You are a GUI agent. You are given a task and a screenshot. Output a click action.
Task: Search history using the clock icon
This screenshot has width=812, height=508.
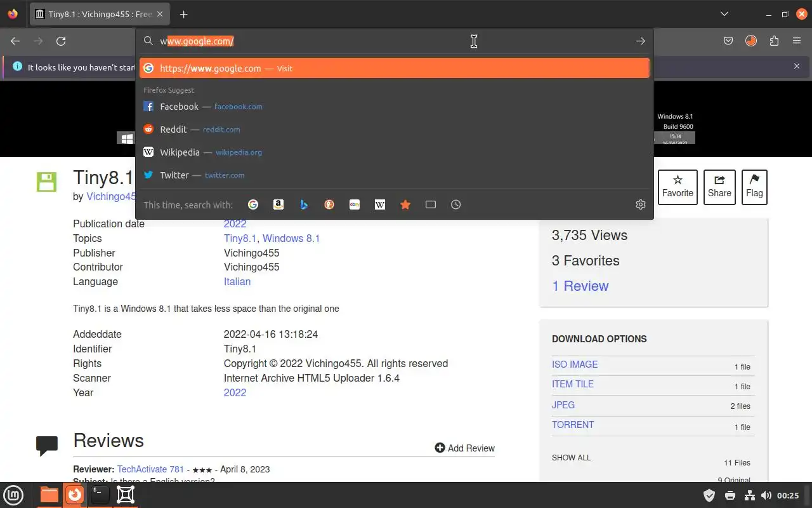click(x=456, y=204)
